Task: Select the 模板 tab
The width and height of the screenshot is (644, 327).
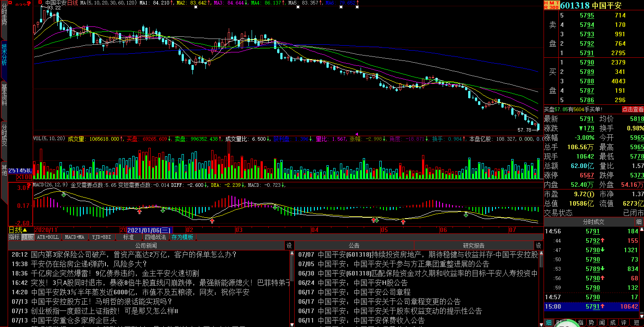Action: [x=28, y=237]
